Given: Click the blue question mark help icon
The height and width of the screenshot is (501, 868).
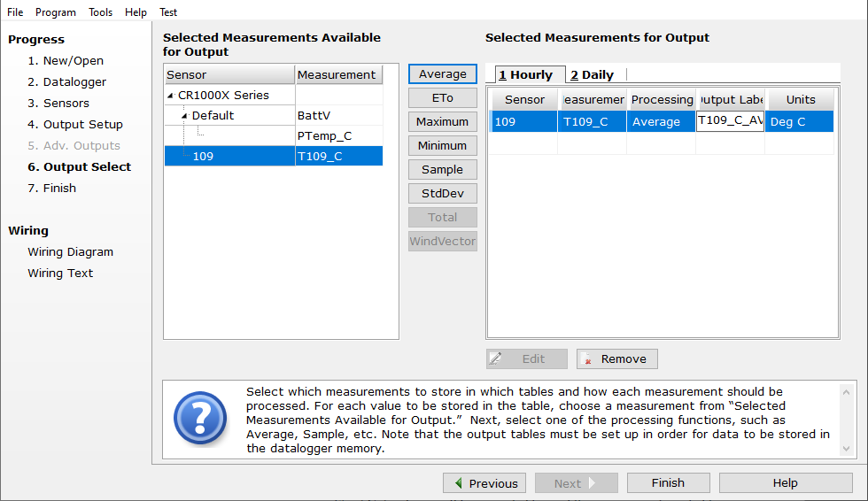Looking at the screenshot, I should 199,420.
